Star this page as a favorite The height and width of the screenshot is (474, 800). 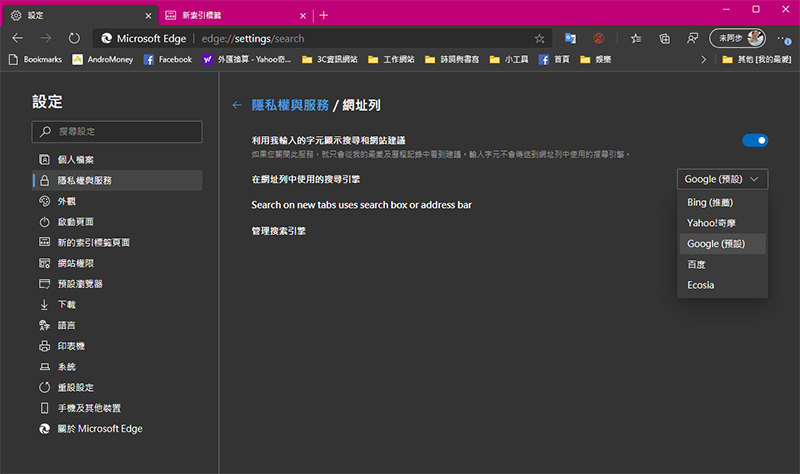[540, 38]
